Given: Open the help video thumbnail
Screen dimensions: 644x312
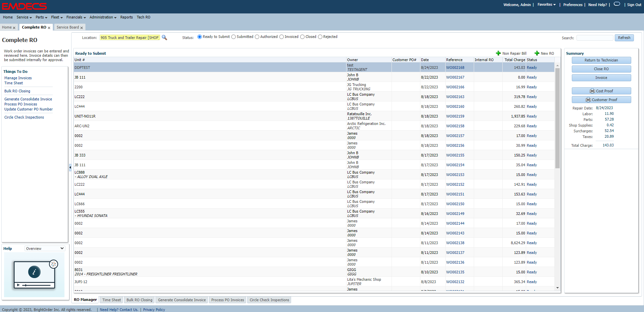Looking at the screenshot, I should [34, 275].
